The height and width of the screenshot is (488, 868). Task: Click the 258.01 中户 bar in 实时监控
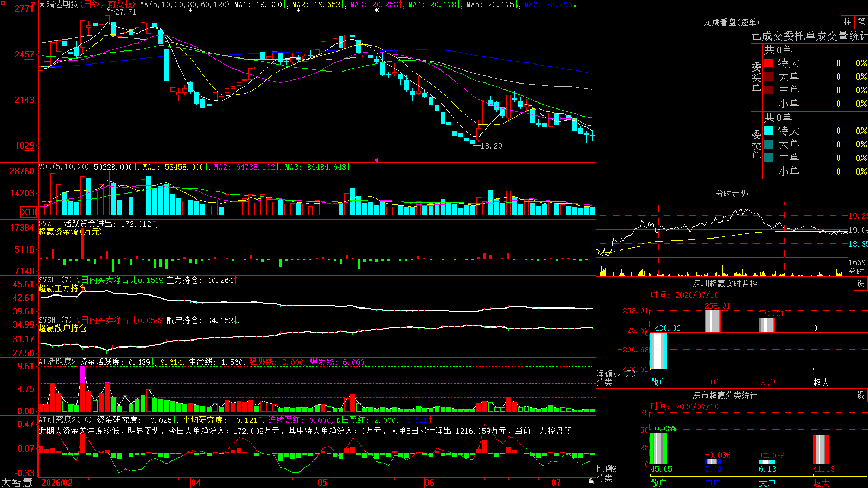pos(713,321)
